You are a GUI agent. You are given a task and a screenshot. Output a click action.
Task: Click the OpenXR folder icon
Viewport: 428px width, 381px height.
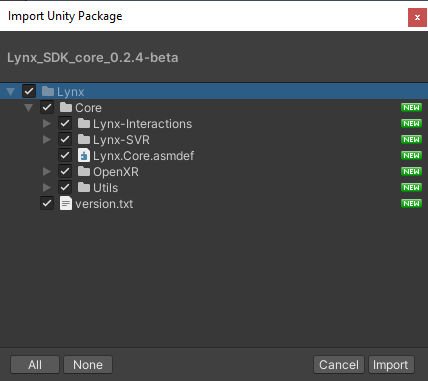84,171
